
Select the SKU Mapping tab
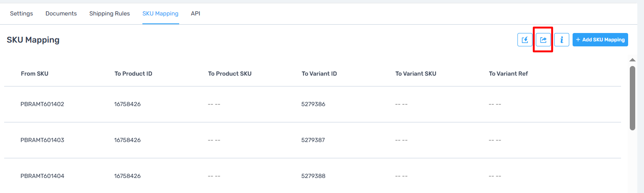pyautogui.click(x=160, y=13)
